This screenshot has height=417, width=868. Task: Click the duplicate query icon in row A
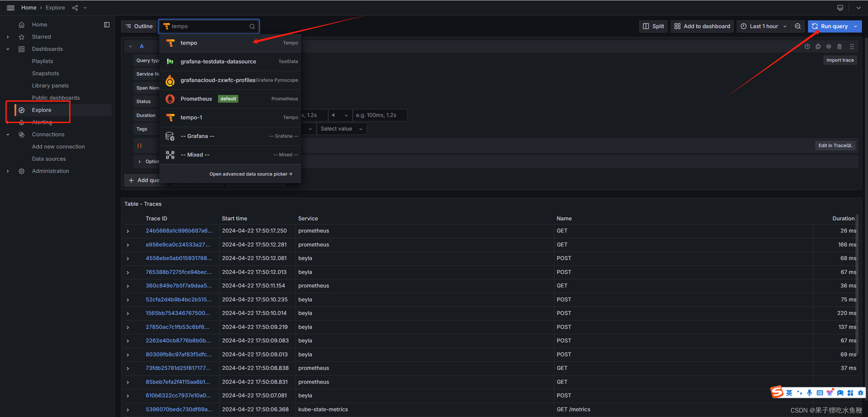[x=818, y=46]
